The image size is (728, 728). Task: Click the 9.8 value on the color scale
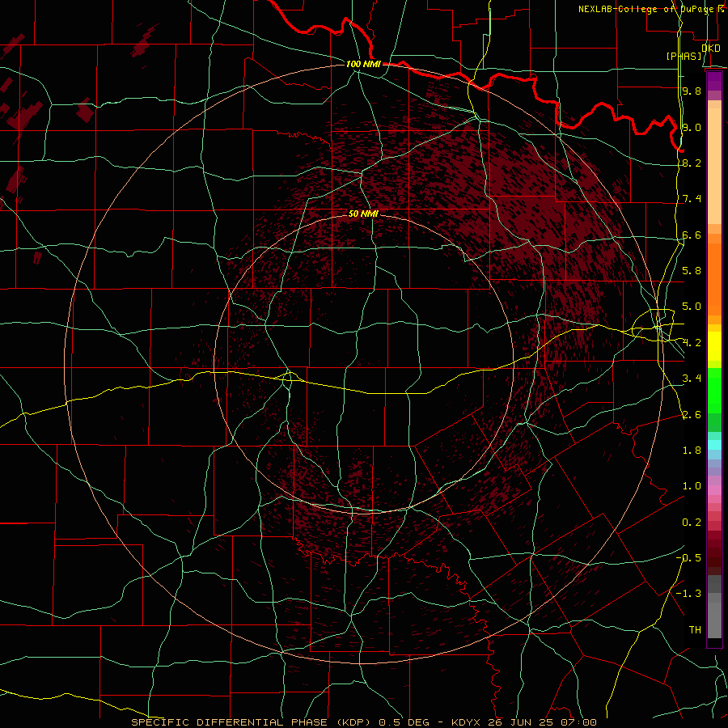click(692, 91)
